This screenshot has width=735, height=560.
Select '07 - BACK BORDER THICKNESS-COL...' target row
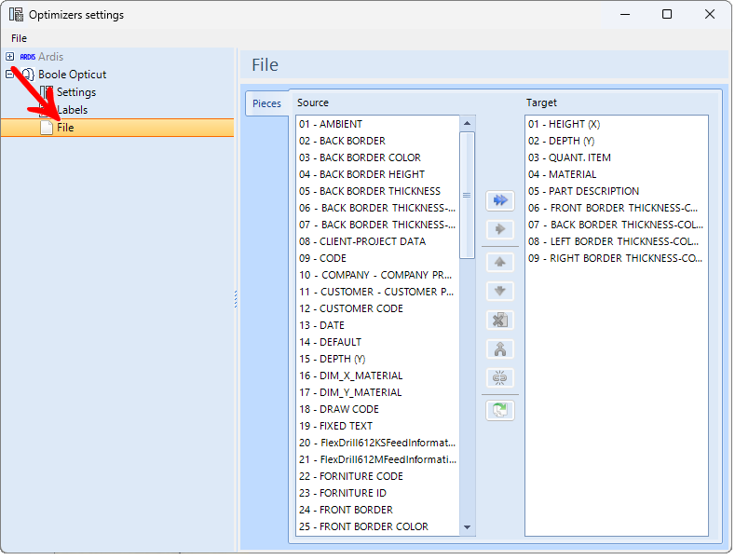pyautogui.click(x=617, y=225)
